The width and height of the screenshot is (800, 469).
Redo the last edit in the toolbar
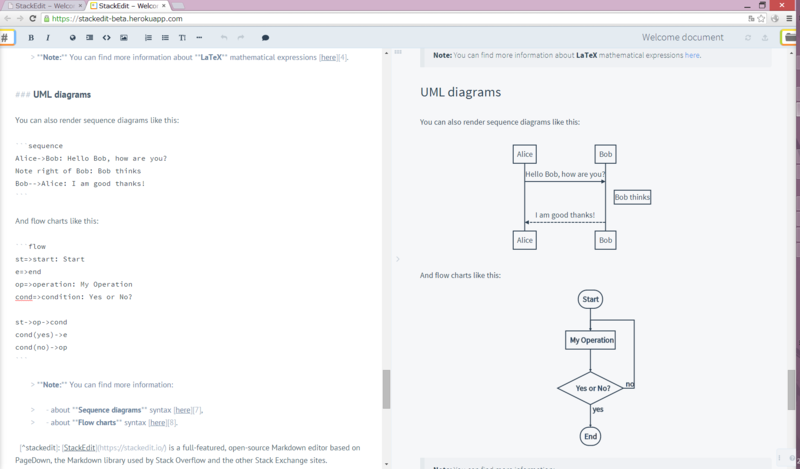(x=241, y=38)
